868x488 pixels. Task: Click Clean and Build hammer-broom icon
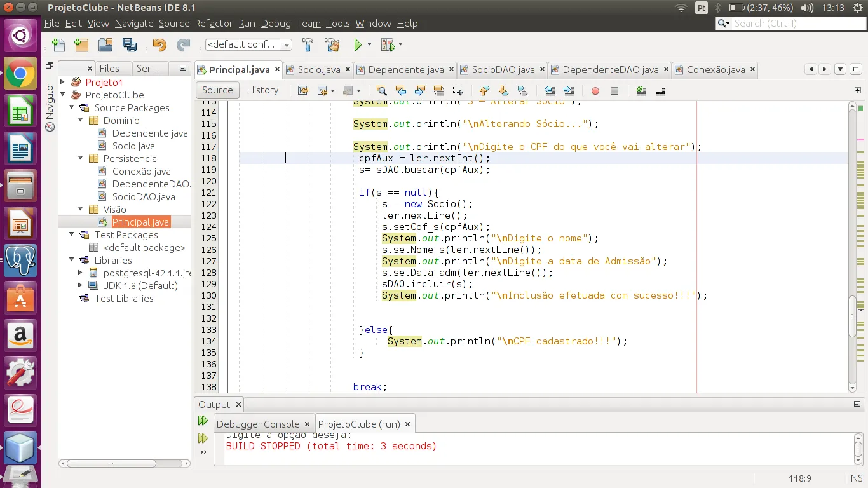(x=332, y=45)
